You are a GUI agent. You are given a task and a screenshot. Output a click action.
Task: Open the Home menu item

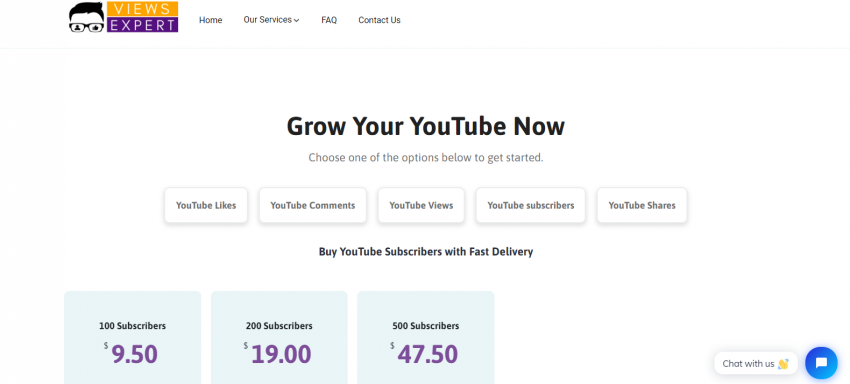tap(210, 20)
